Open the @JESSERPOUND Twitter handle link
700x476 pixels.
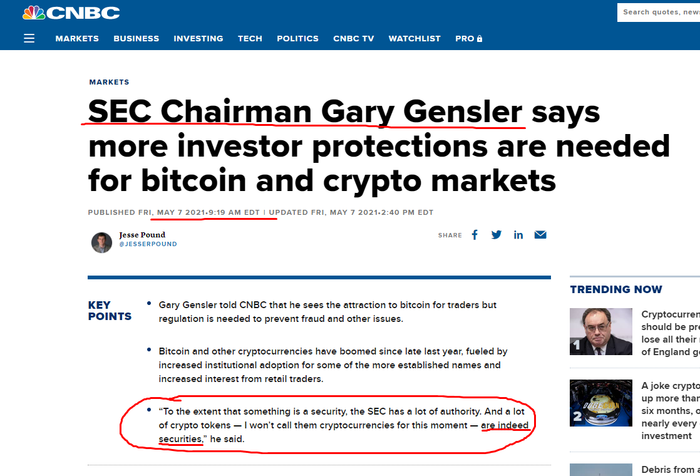[148, 244]
